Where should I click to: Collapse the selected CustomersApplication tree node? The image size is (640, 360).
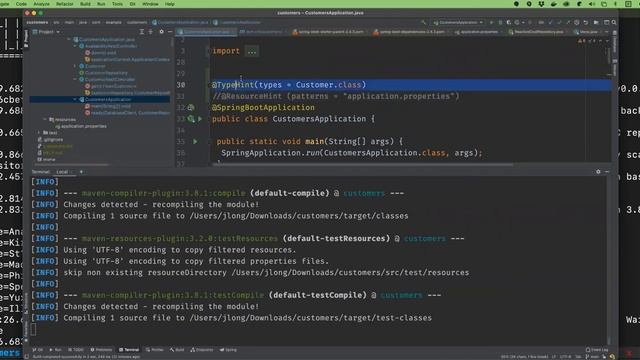pyautogui.click(x=75, y=99)
